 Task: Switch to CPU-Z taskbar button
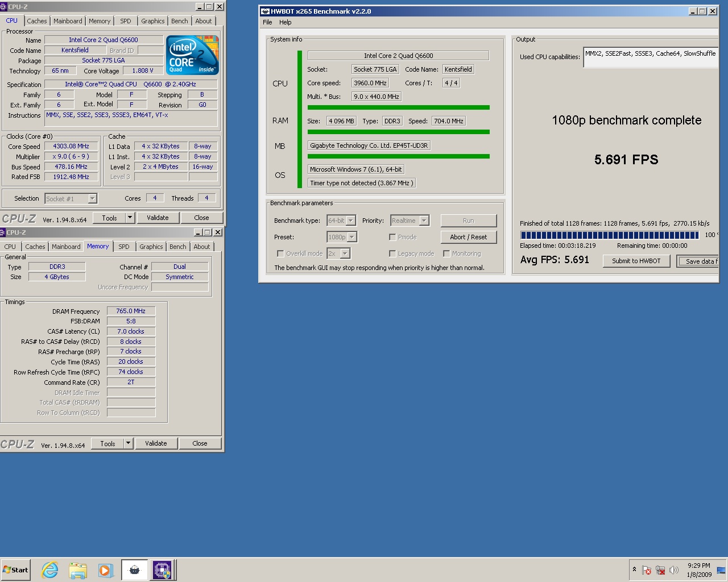point(162,570)
